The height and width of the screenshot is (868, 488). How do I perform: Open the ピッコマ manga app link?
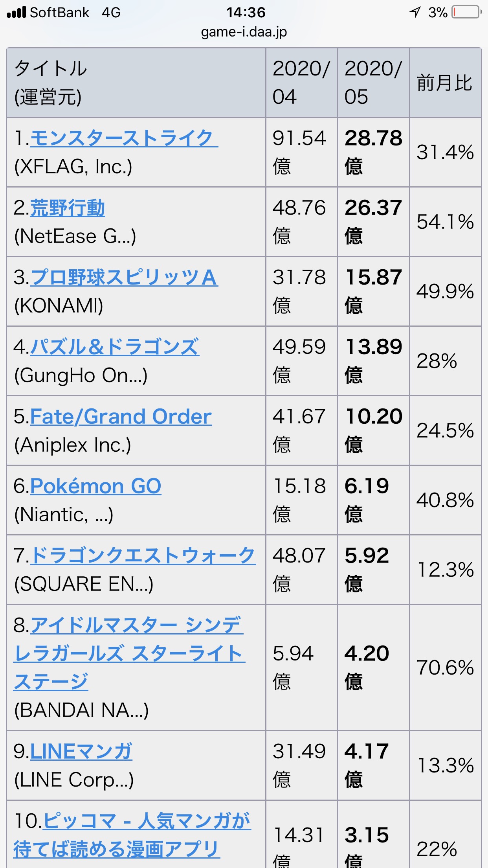pos(132,835)
